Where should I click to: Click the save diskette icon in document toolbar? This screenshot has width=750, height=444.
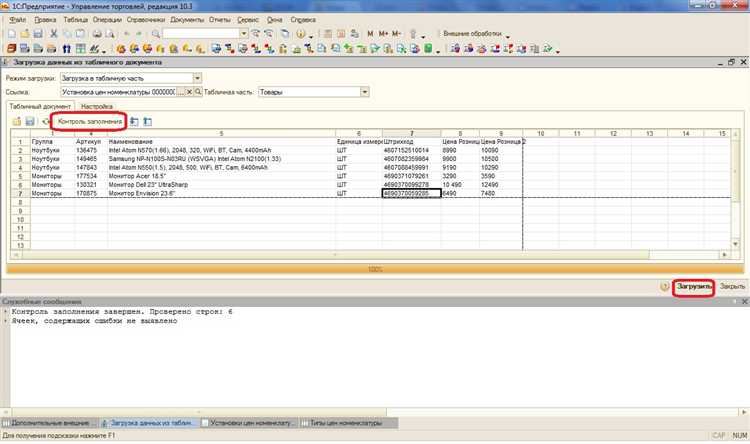coord(30,121)
